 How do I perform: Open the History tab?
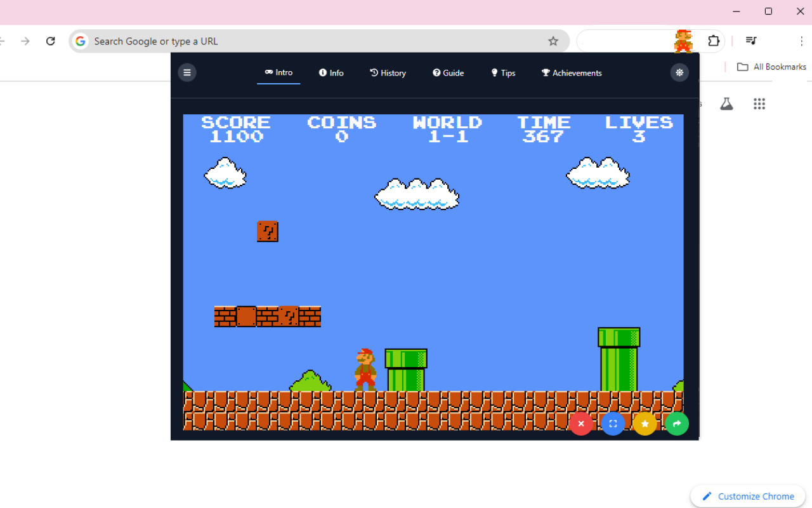[388, 73]
